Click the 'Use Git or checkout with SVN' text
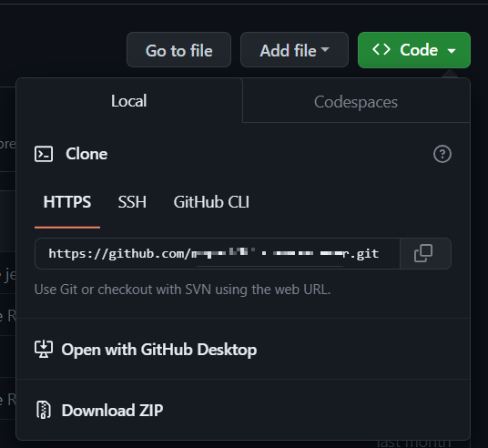The height and width of the screenshot is (448, 488). click(x=182, y=290)
